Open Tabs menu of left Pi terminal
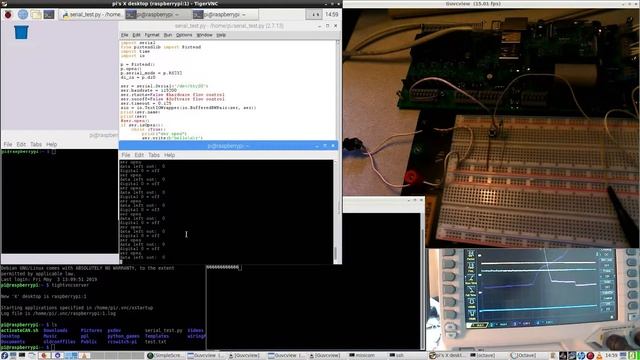The width and height of the screenshot is (640, 360). tap(36, 144)
